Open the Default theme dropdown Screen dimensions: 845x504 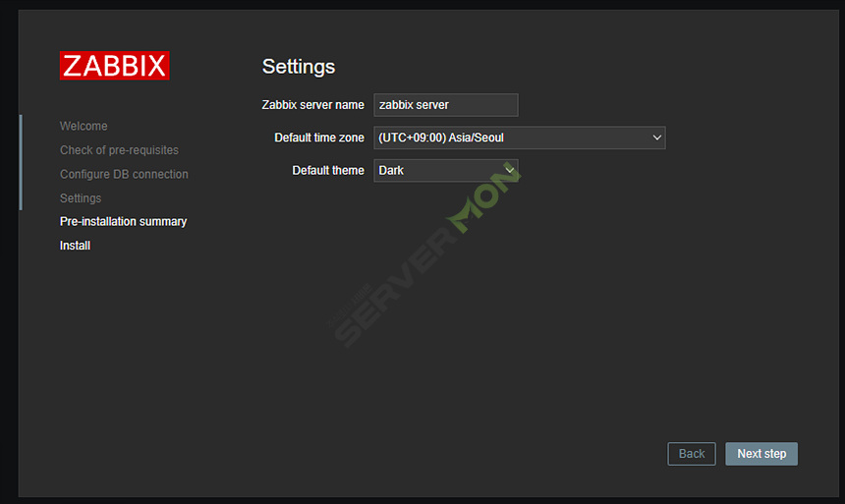point(446,170)
